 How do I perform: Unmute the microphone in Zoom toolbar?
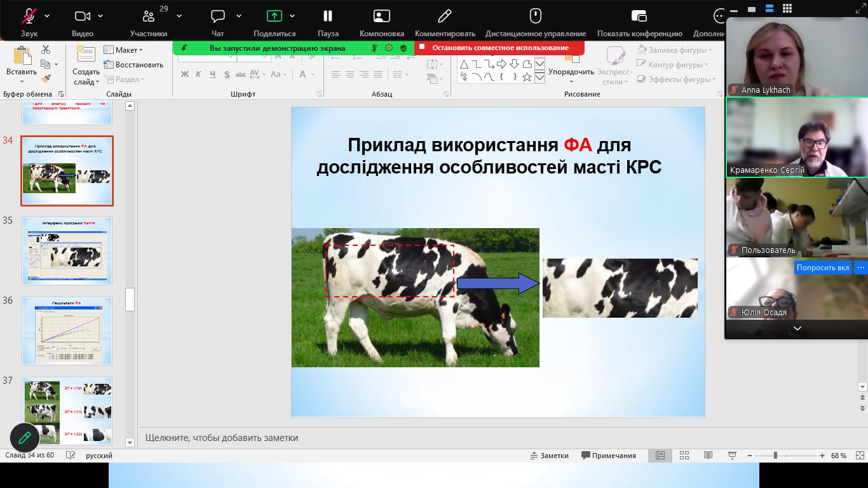click(29, 16)
